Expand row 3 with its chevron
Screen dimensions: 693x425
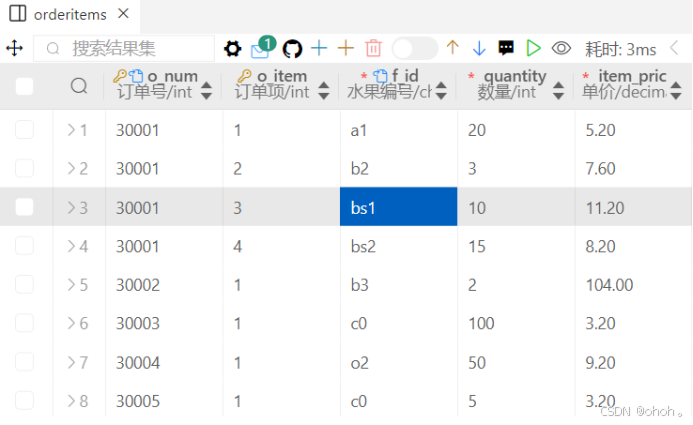point(71,207)
